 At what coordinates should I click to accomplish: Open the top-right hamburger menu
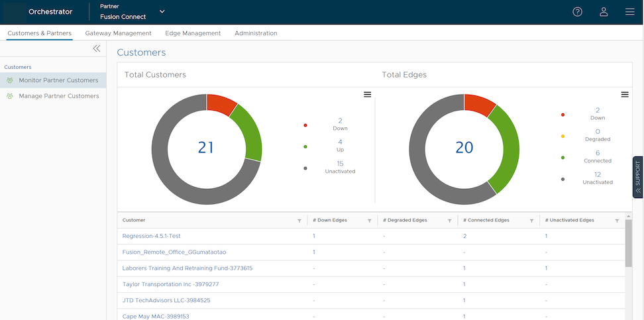point(629,12)
